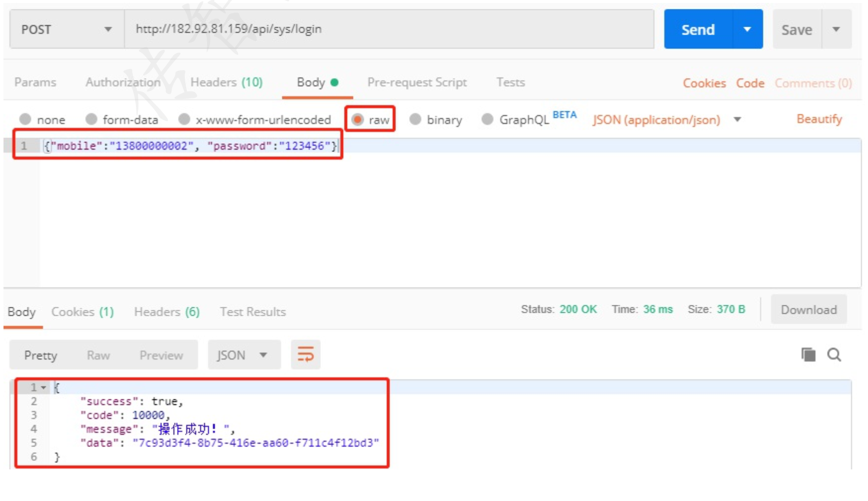Open the response JSON format dropdown

[244, 355]
